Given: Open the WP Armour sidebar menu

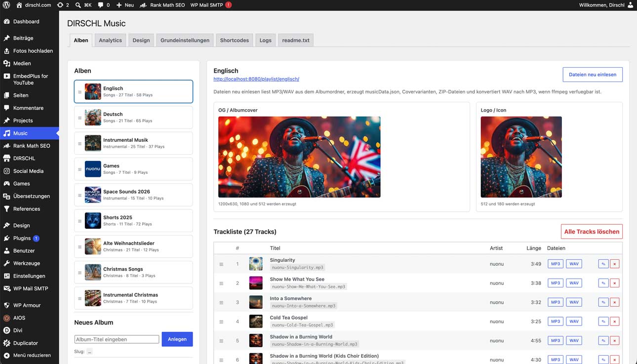Looking at the screenshot, I should (x=30, y=305).
